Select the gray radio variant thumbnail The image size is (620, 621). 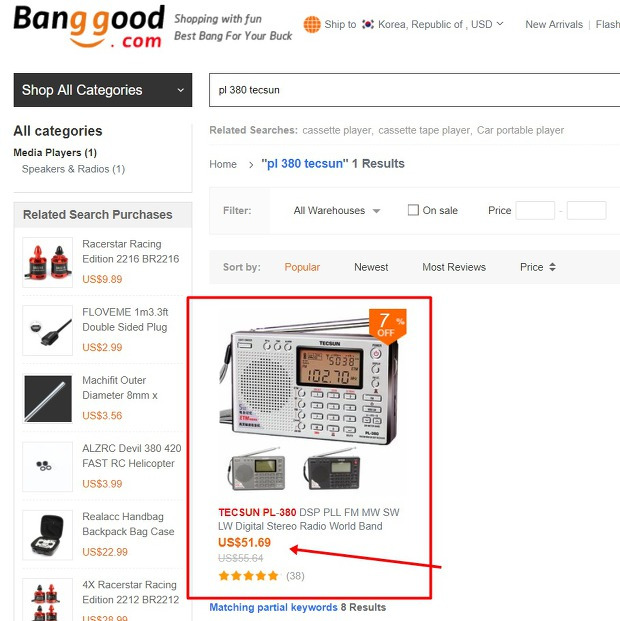point(257,469)
